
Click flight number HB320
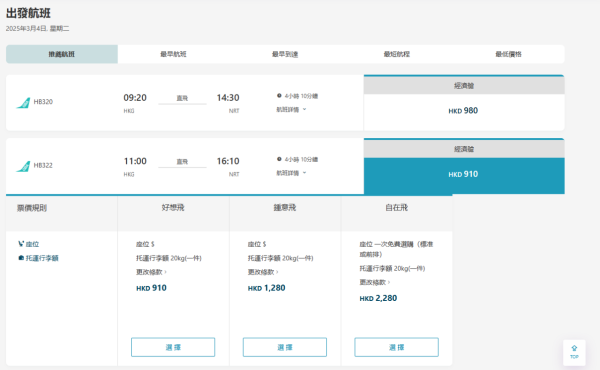(43, 102)
